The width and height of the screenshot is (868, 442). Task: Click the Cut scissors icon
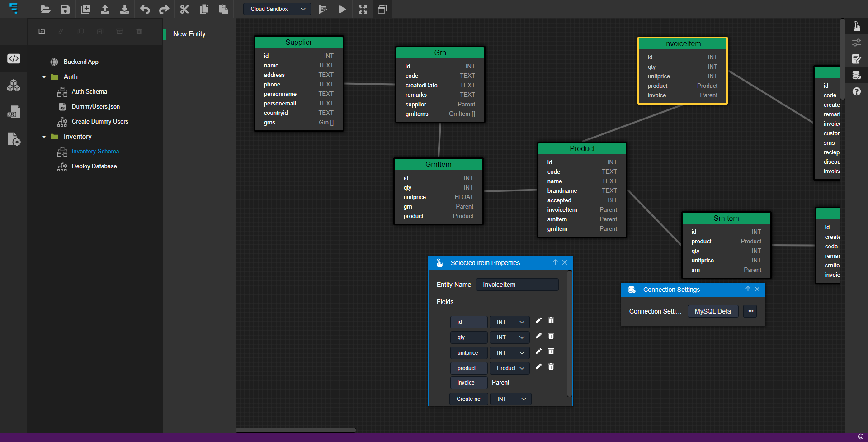point(184,9)
